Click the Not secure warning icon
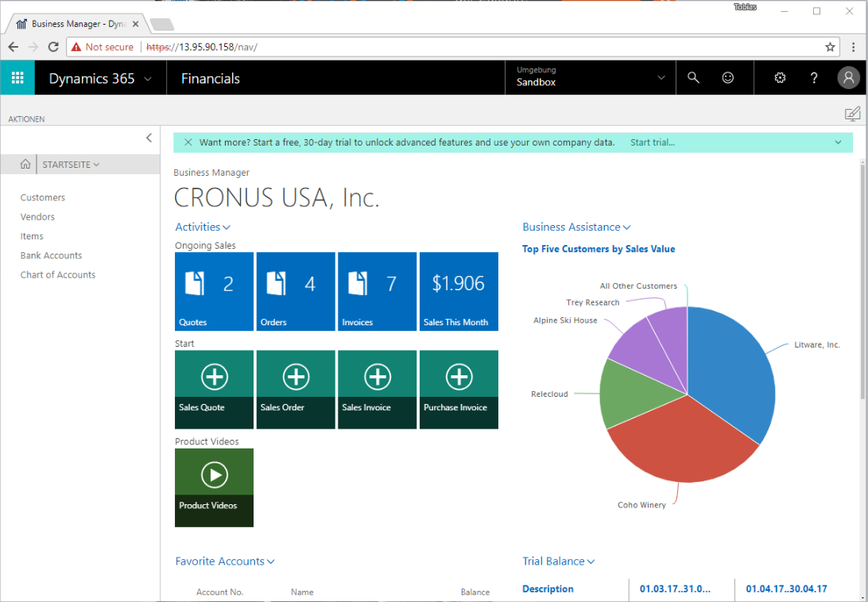 tap(76, 47)
